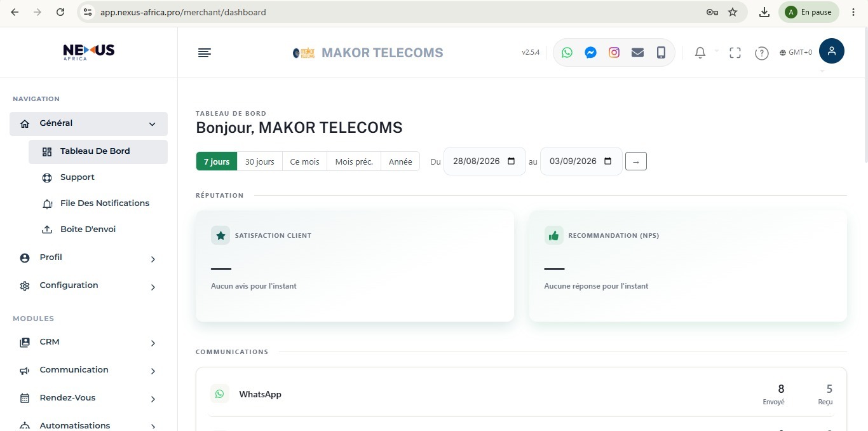The height and width of the screenshot is (431, 868).
Task: Select the 30 jours period
Action: 259,161
